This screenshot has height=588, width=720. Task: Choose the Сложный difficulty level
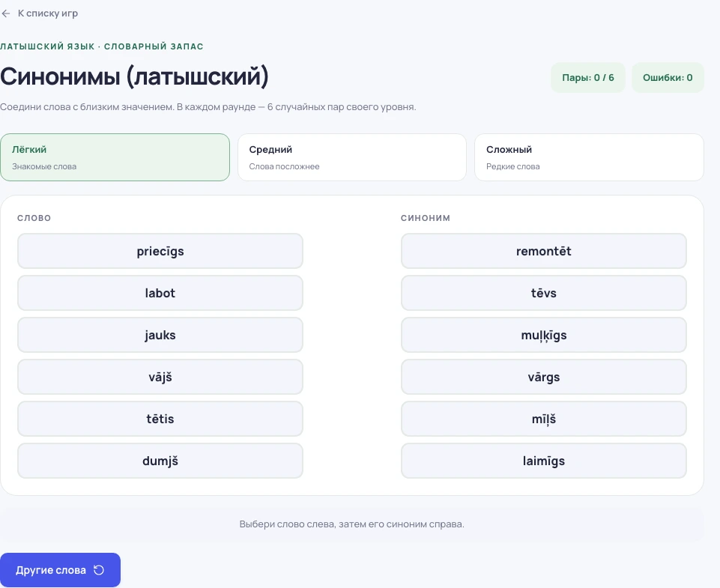pos(589,157)
